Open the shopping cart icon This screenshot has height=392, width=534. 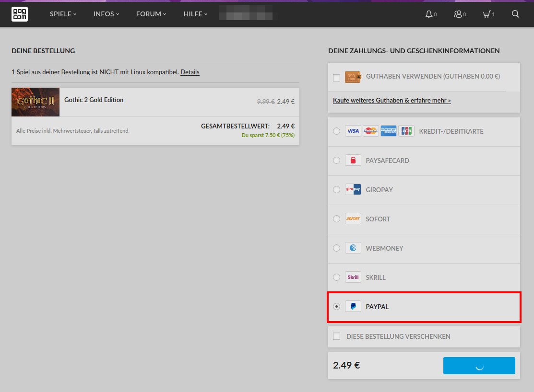pos(487,14)
